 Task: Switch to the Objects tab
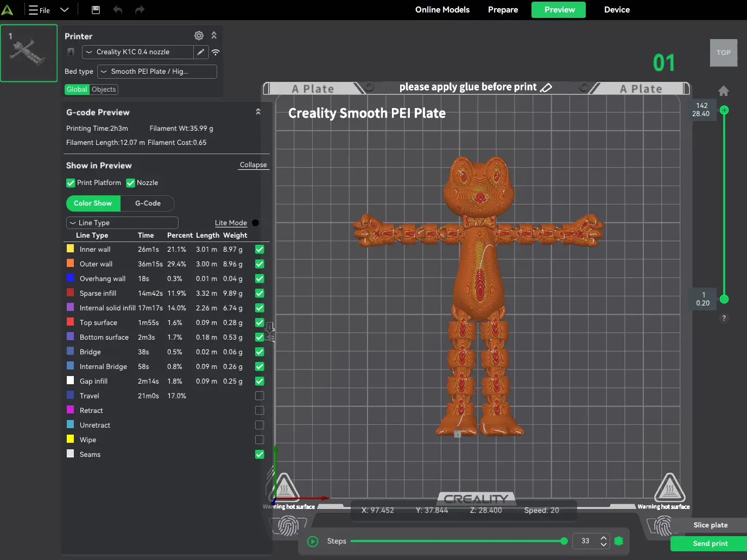click(104, 90)
